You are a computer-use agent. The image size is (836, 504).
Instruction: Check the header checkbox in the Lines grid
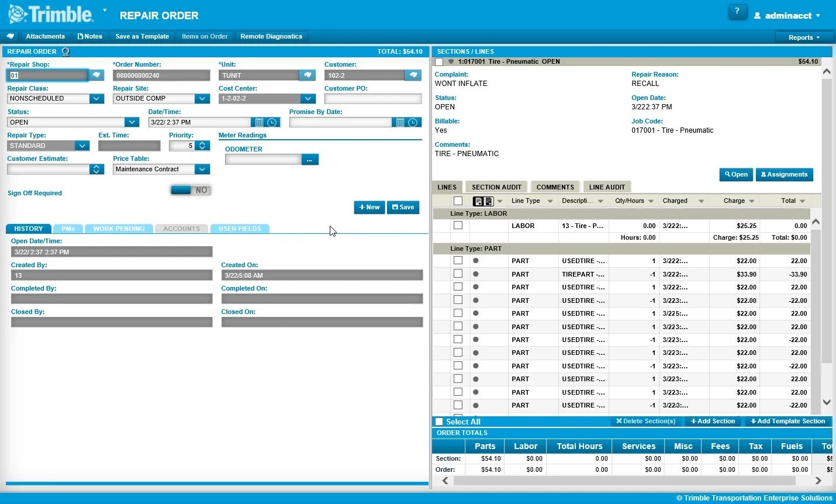pyautogui.click(x=458, y=201)
